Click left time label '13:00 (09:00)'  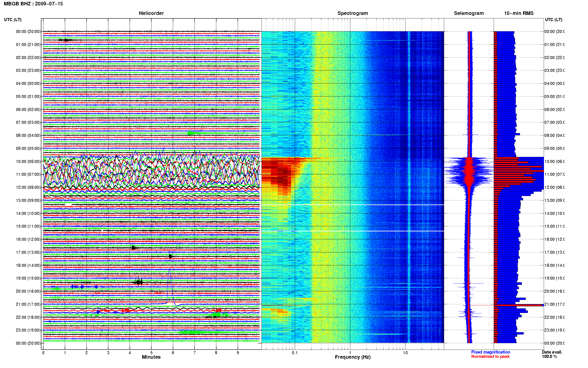28,200
